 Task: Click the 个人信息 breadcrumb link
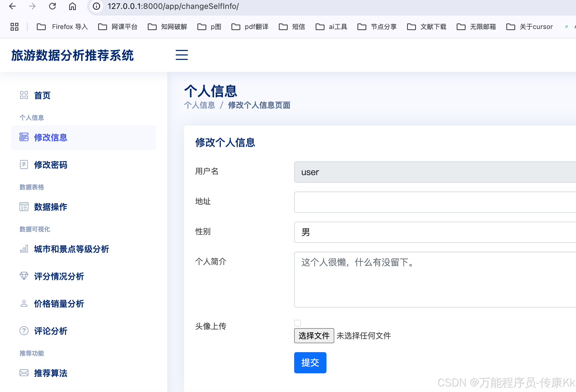coord(200,105)
